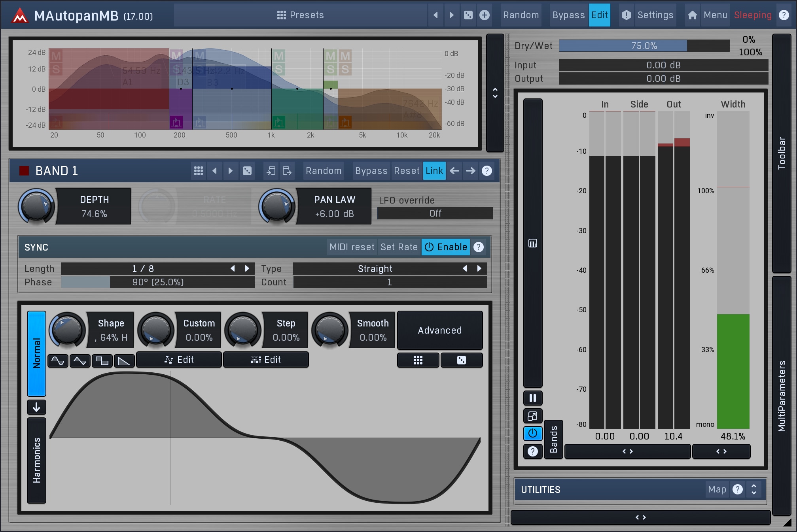Click Band 1 copy preset icon

coord(271,171)
